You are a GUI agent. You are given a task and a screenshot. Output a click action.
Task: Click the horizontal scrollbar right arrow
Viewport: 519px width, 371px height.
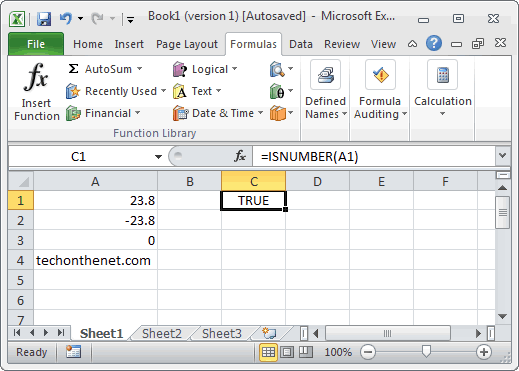[478, 333]
